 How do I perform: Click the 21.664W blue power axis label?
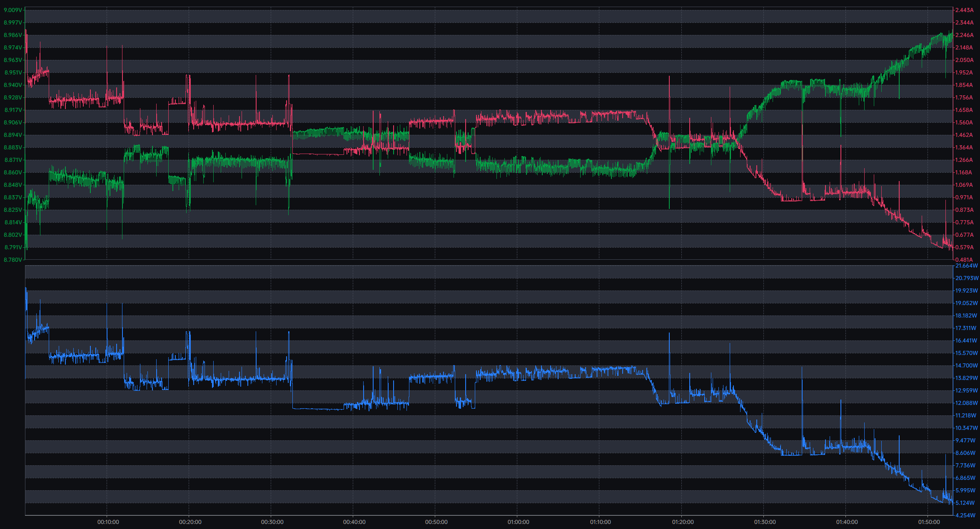click(966, 266)
